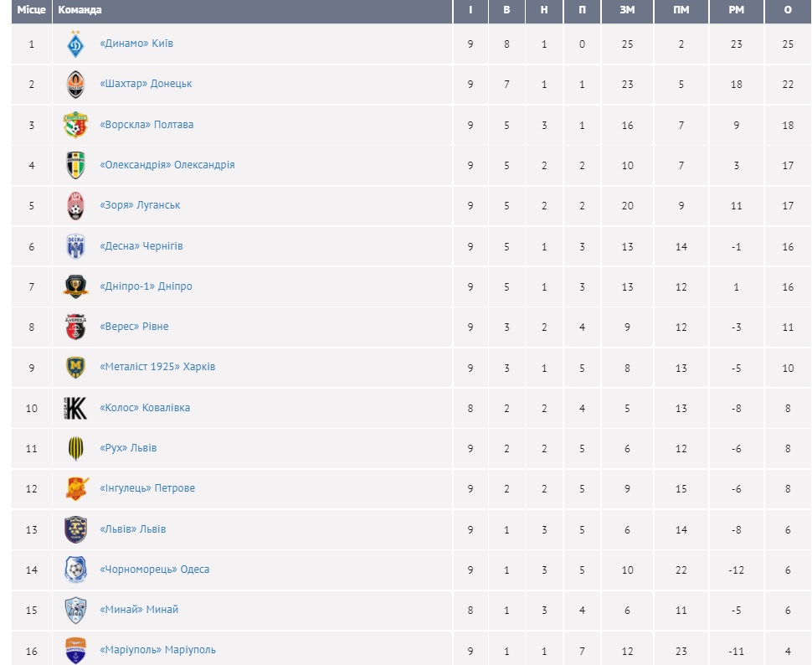Click the Inhulets Petrove team emblem

point(75,488)
